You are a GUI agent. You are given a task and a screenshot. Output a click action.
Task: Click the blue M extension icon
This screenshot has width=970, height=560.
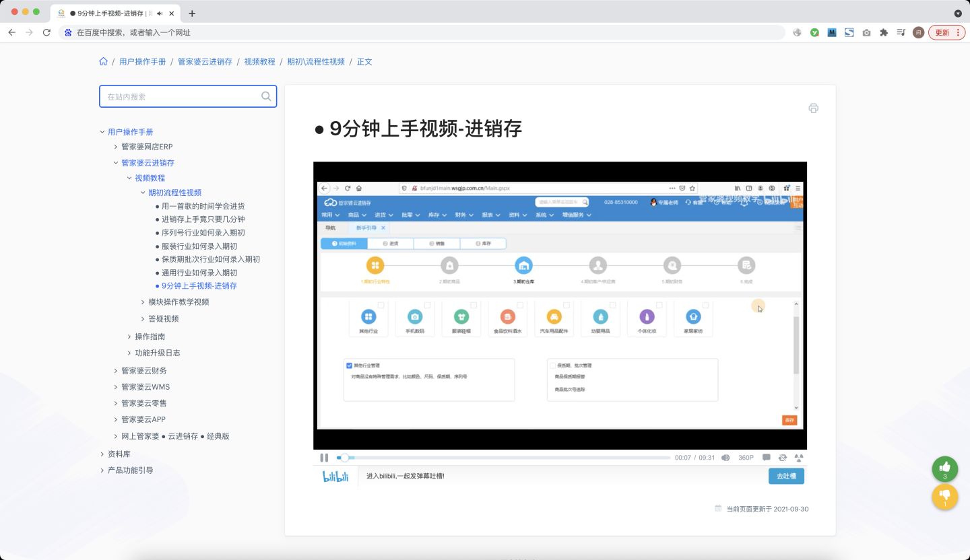point(832,32)
